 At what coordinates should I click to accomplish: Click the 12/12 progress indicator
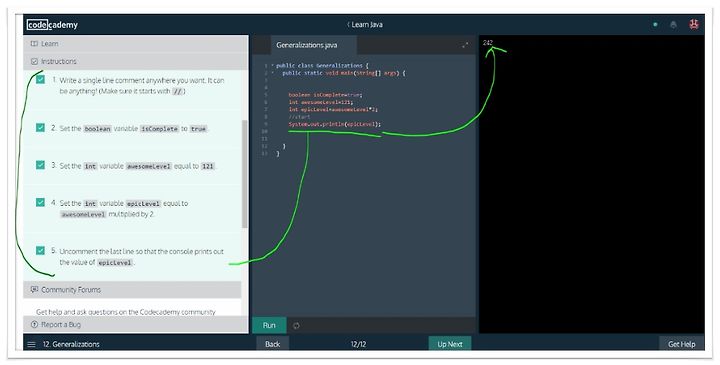tap(359, 344)
